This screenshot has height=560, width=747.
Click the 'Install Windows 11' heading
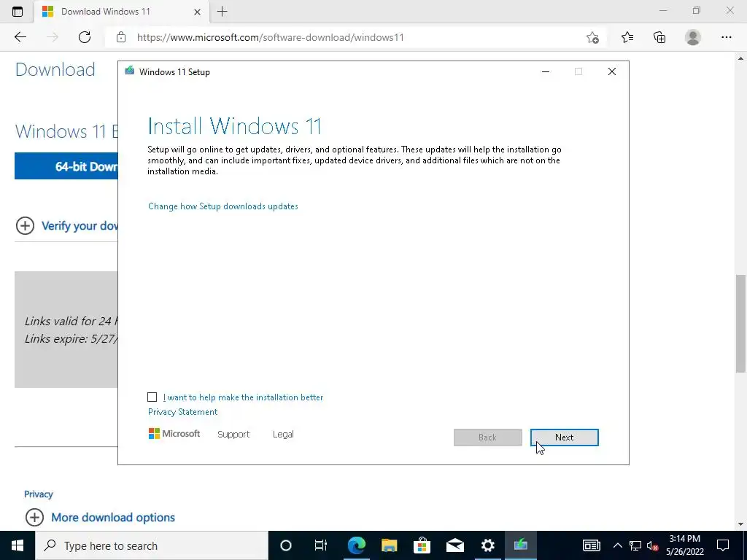click(x=234, y=126)
